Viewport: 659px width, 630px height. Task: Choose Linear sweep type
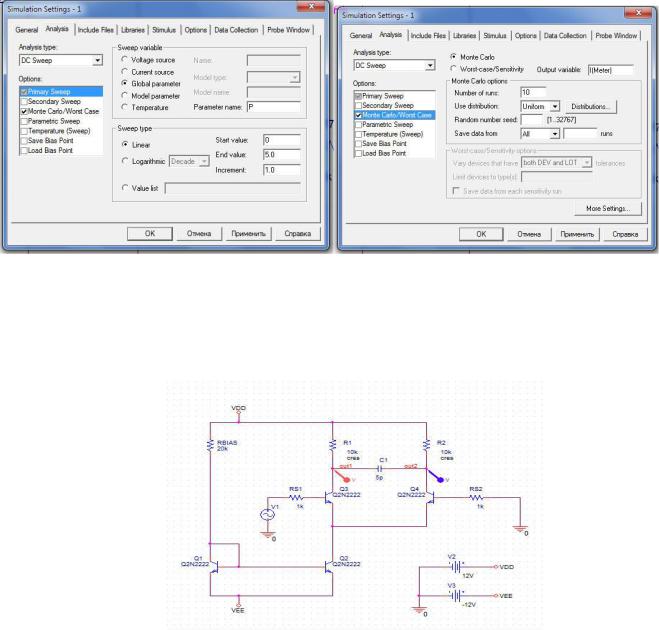[x=125, y=145]
